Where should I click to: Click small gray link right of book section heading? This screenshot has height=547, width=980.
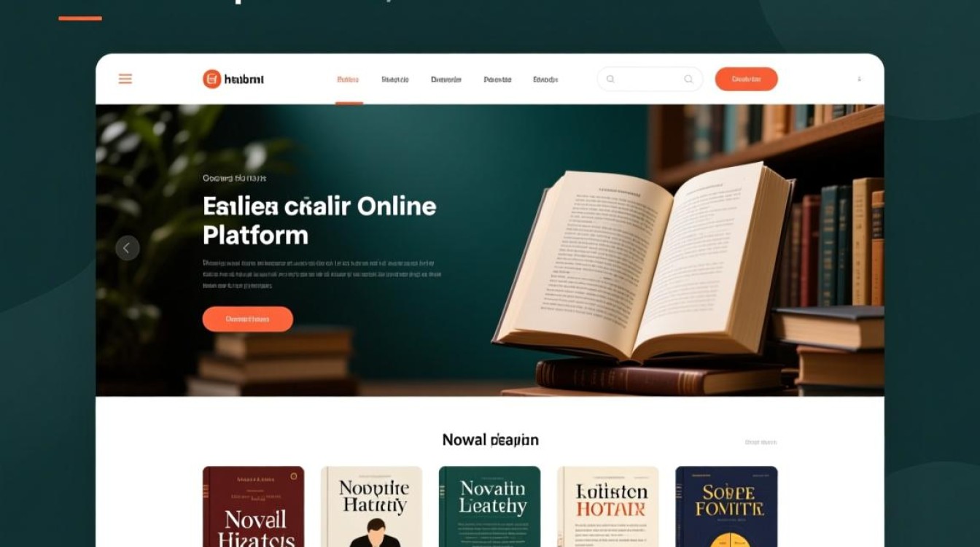coord(761,442)
